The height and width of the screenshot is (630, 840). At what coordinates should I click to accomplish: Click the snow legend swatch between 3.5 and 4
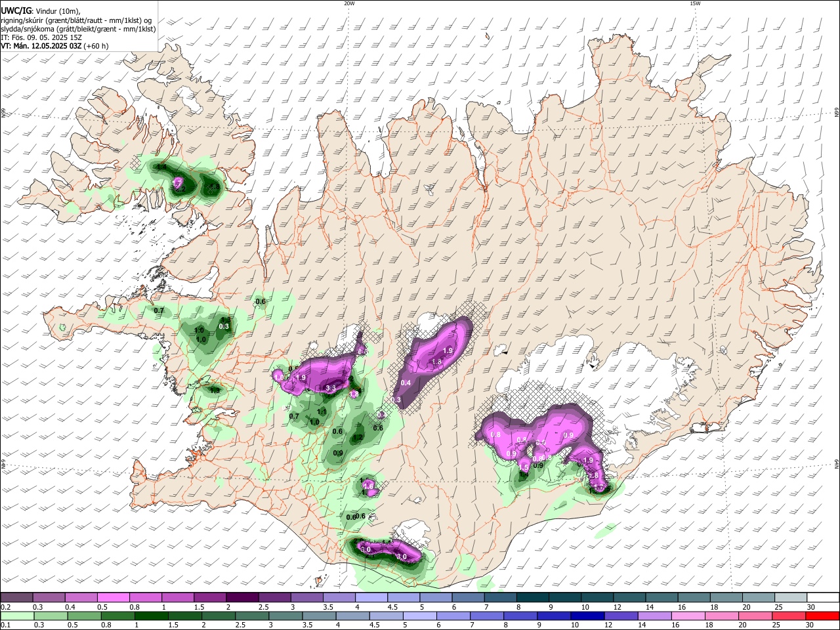click(339, 598)
